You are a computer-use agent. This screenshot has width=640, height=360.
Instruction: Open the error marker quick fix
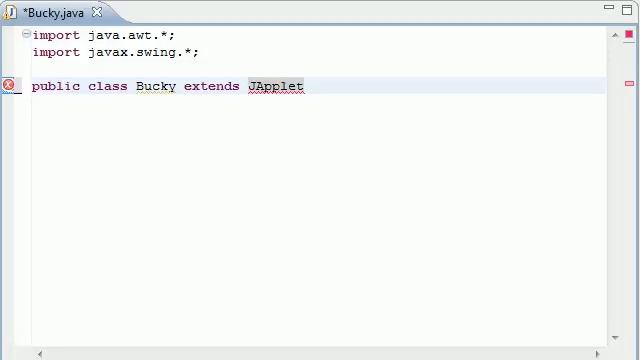[8, 85]
